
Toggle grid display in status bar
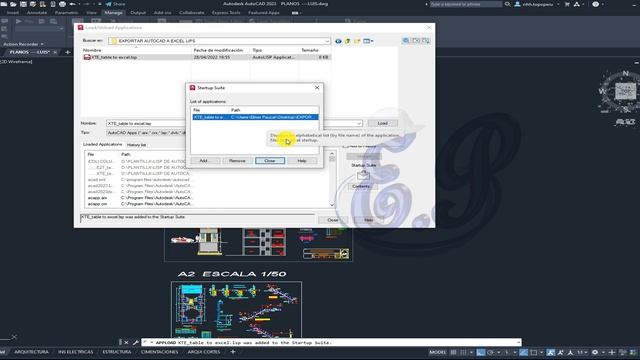[453, 352]
